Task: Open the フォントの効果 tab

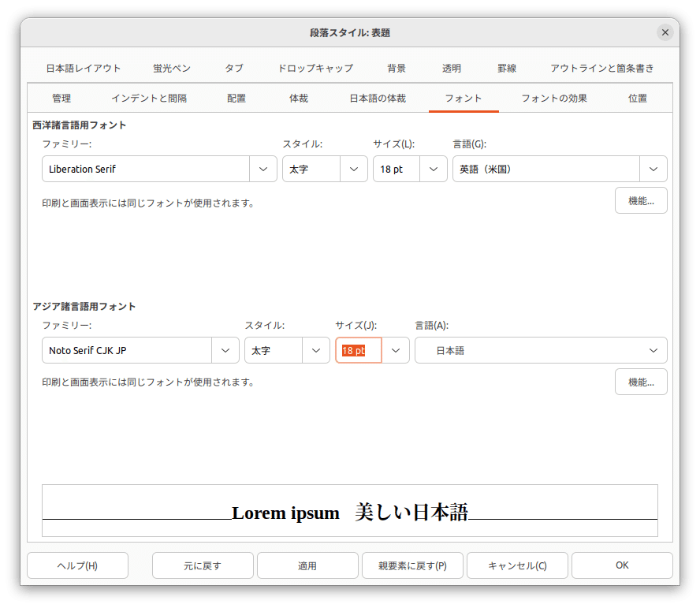Action: coord(554,98)
